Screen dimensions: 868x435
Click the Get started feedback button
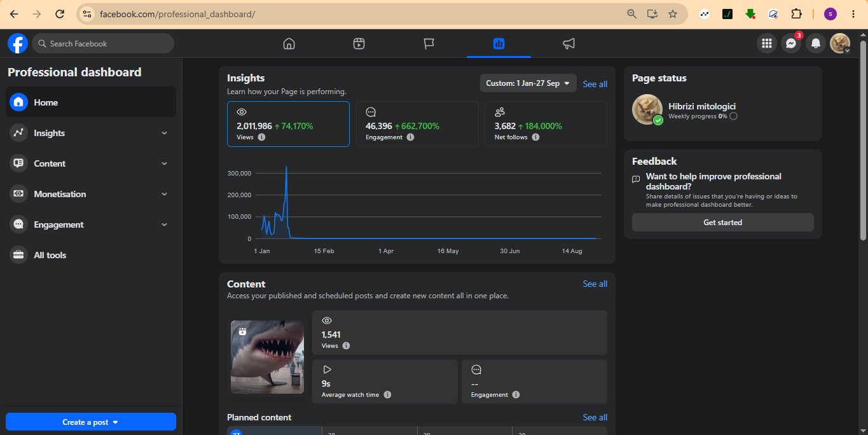[722, 223]
